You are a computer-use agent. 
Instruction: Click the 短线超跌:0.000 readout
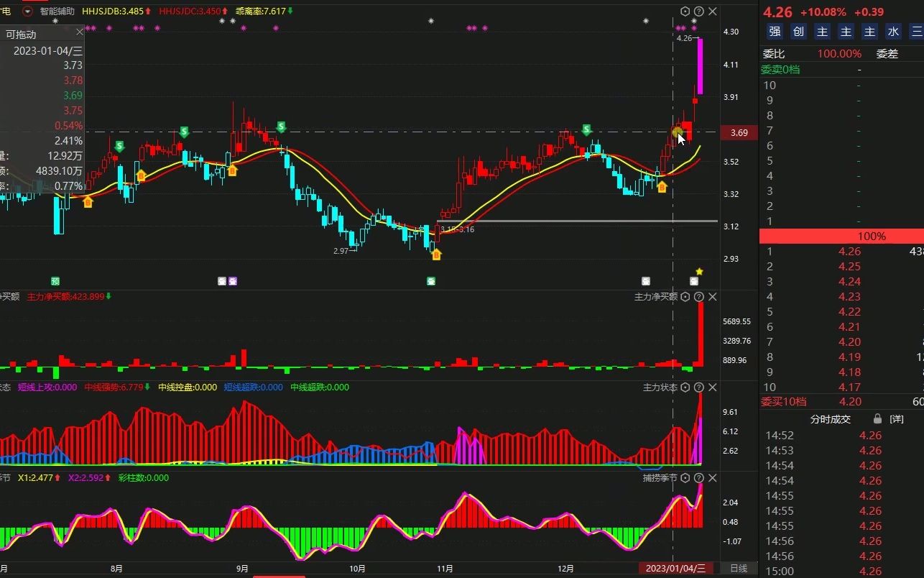click(253, 387)
